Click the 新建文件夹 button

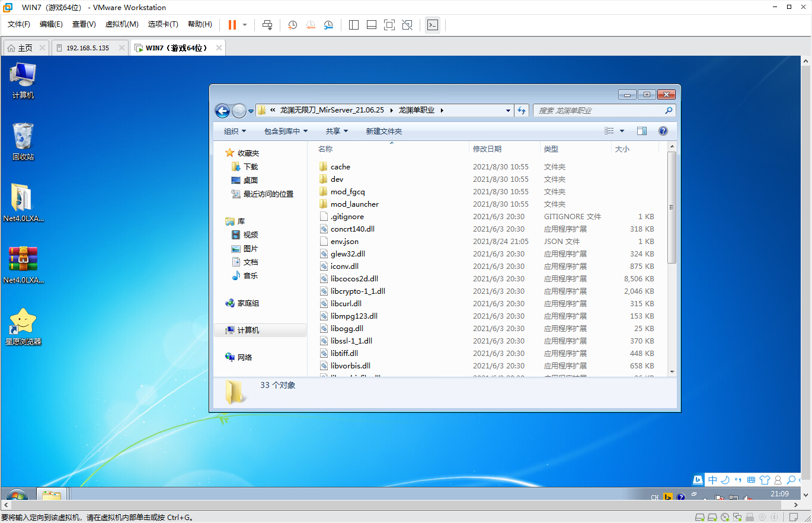pyautogui.click(x=383, y=131)
